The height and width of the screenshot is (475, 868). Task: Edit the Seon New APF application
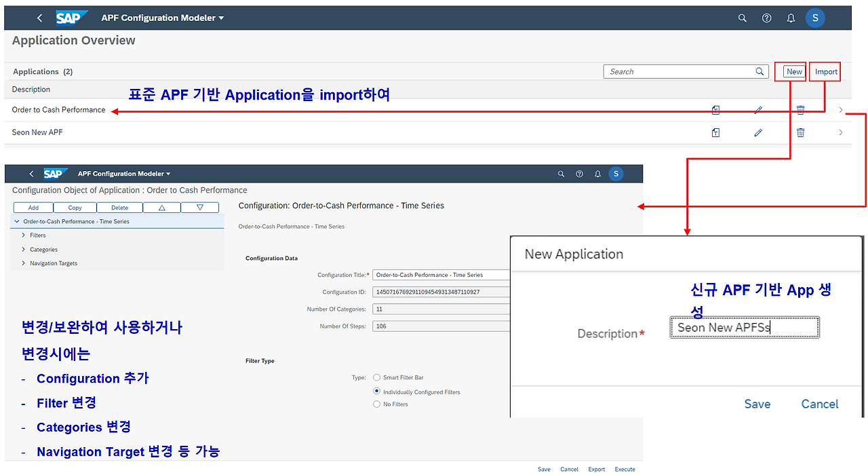tap(758, 132)
